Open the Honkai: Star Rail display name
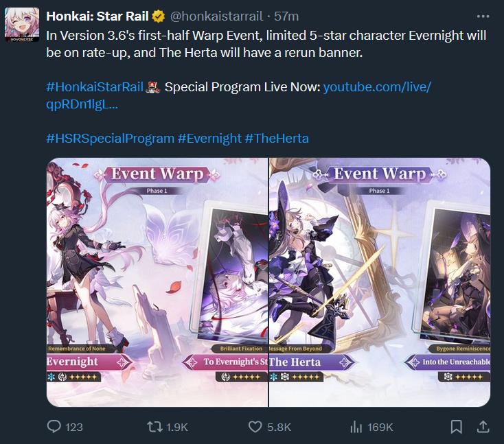 [98, 16]
